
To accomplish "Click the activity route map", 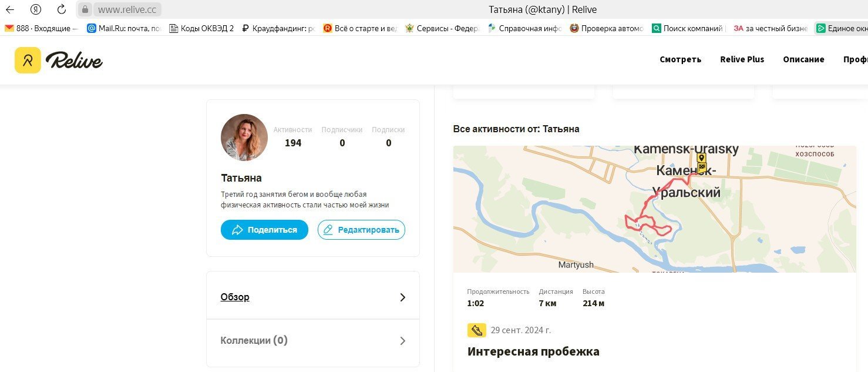I will point(655,209).
